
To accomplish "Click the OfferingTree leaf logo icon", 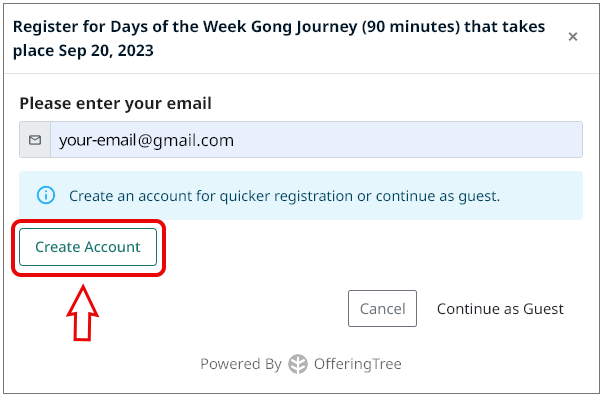I will [x=298, y=364].
